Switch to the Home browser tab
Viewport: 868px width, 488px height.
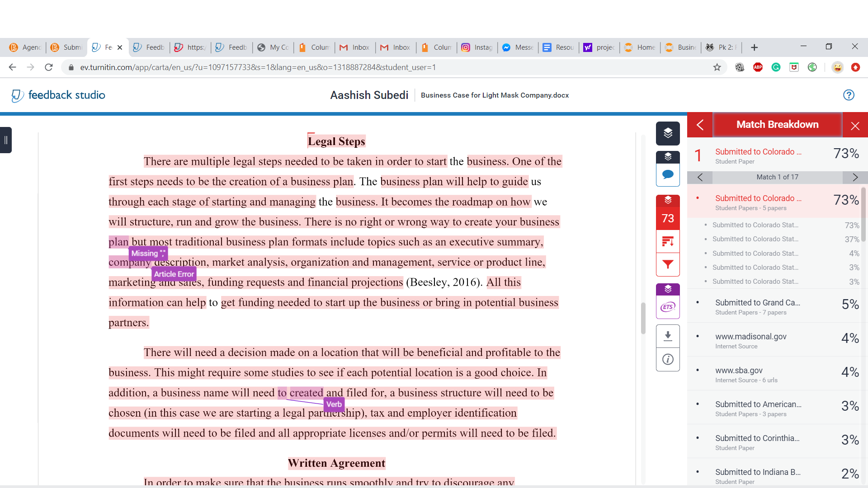coord(640,47)
